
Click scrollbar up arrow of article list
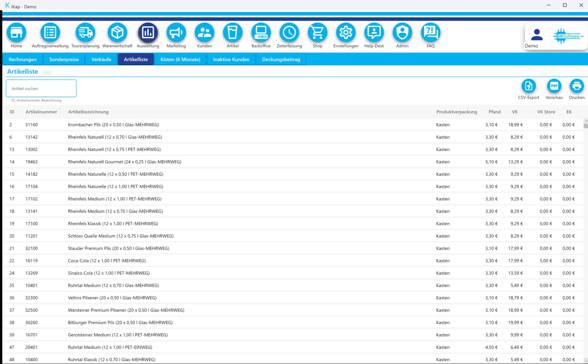(586, 121)
